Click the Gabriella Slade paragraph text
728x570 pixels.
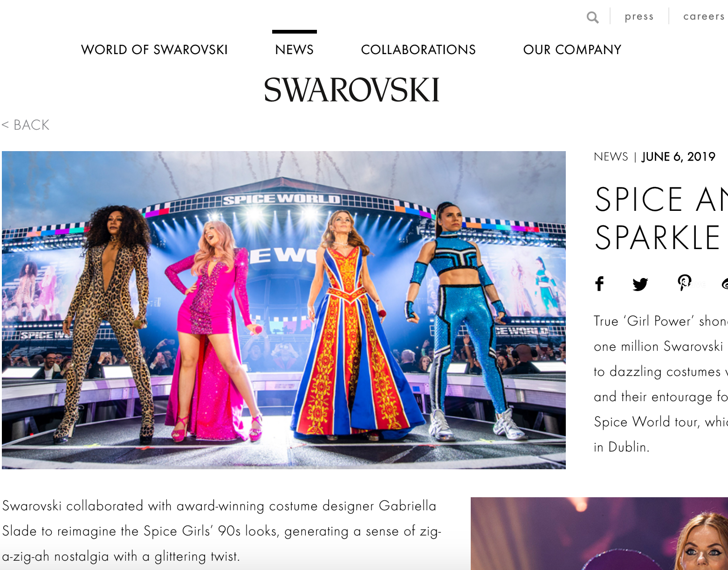(221, 531)
